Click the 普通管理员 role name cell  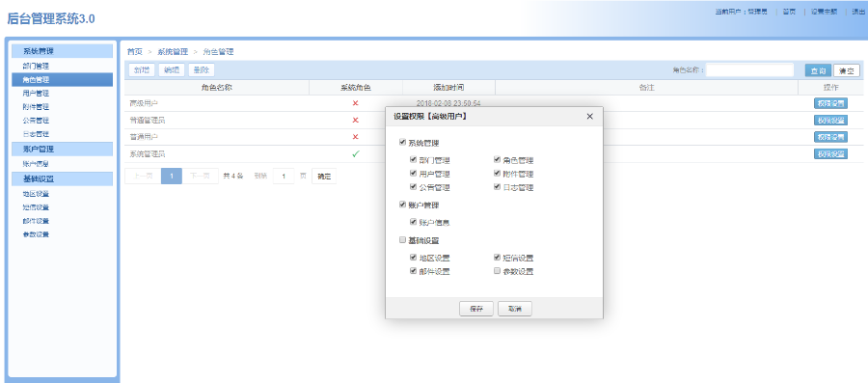[216, 120]
